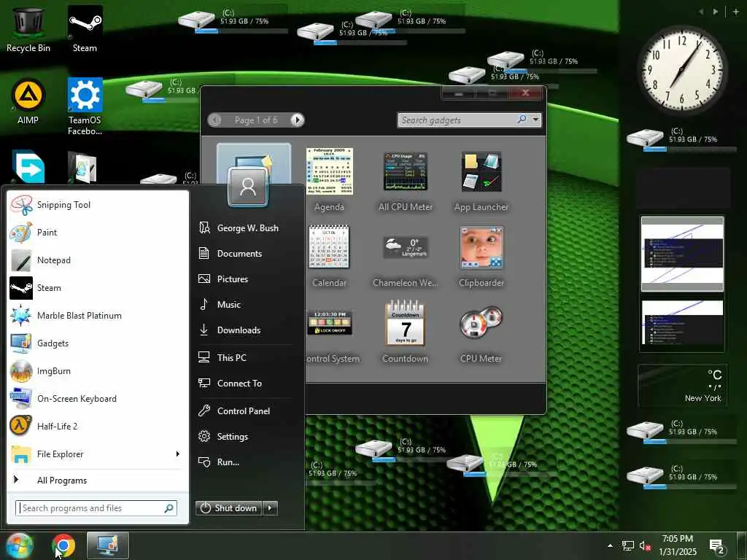Click the user account picture
The width and height of the screenshot is (747, 560).
tap(248, 187)
